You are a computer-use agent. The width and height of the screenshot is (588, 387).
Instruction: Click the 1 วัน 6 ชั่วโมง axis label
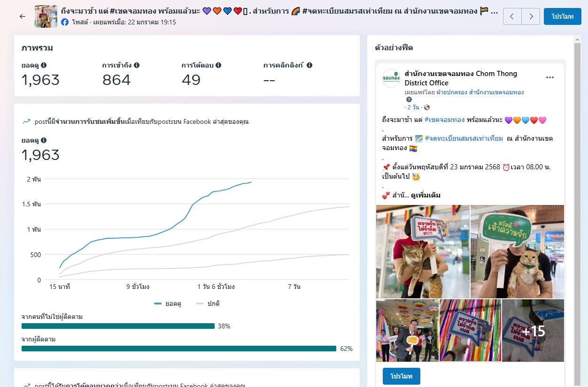click(216, 286)
